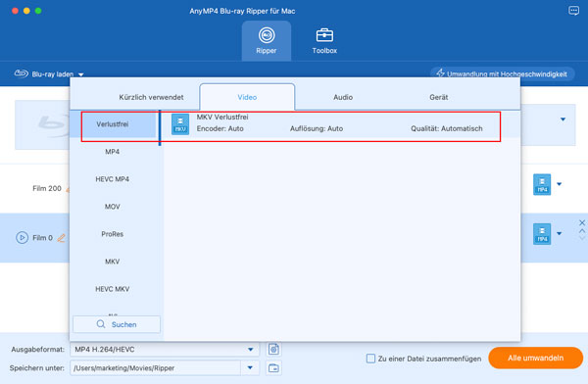Screen dimensions: 588x384
Task: Click the Alle umwandeln button
Action: [535, 358]
